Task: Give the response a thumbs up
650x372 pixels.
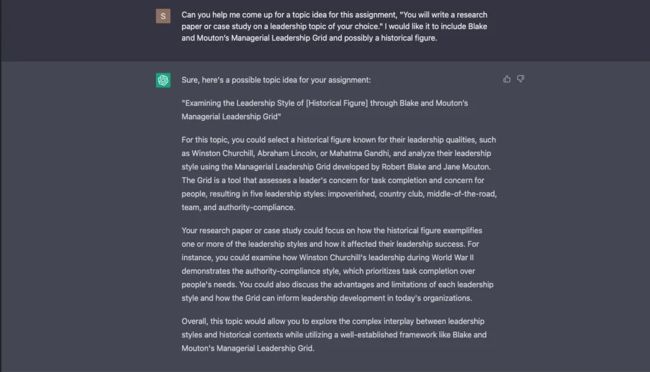Action: 507,79
